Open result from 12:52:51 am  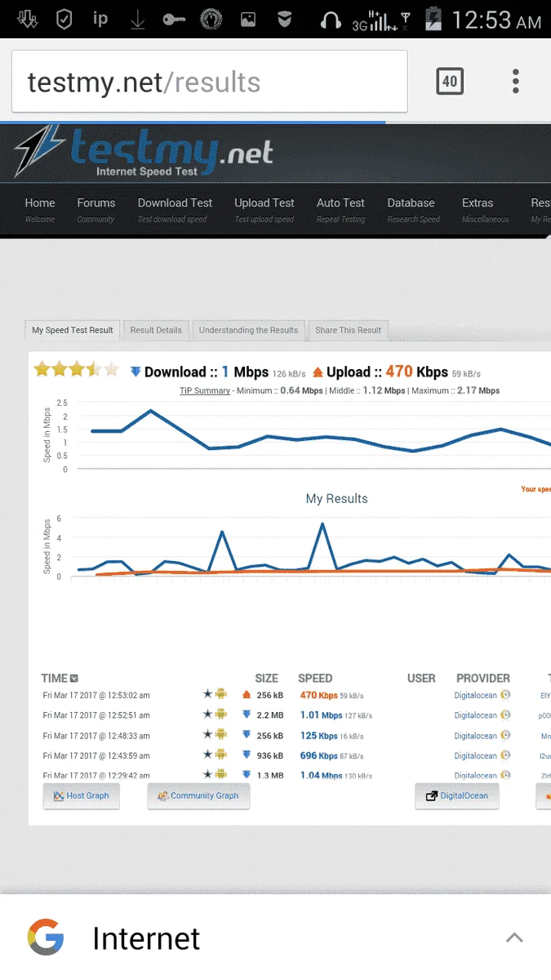tap(96, 715)
